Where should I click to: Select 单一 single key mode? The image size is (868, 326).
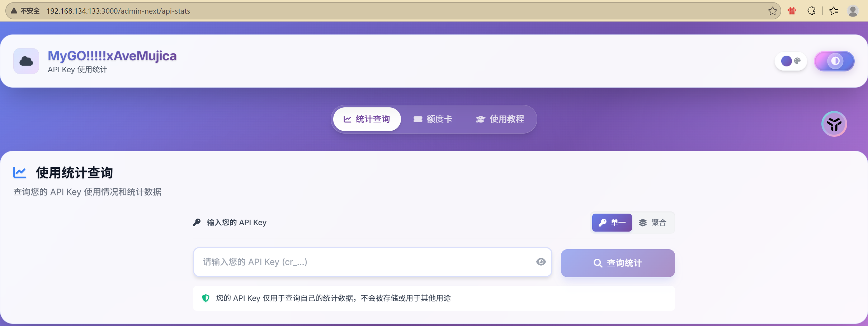612,223
